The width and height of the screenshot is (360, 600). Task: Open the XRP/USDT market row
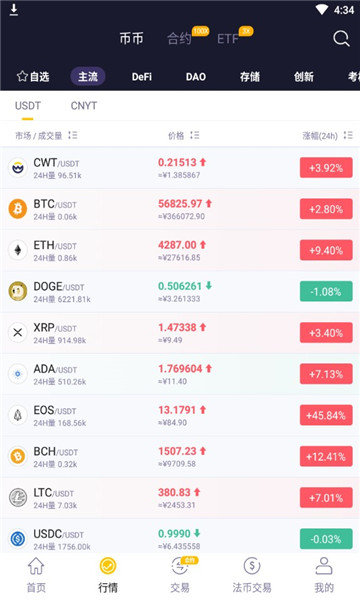(x=180, y=333)
